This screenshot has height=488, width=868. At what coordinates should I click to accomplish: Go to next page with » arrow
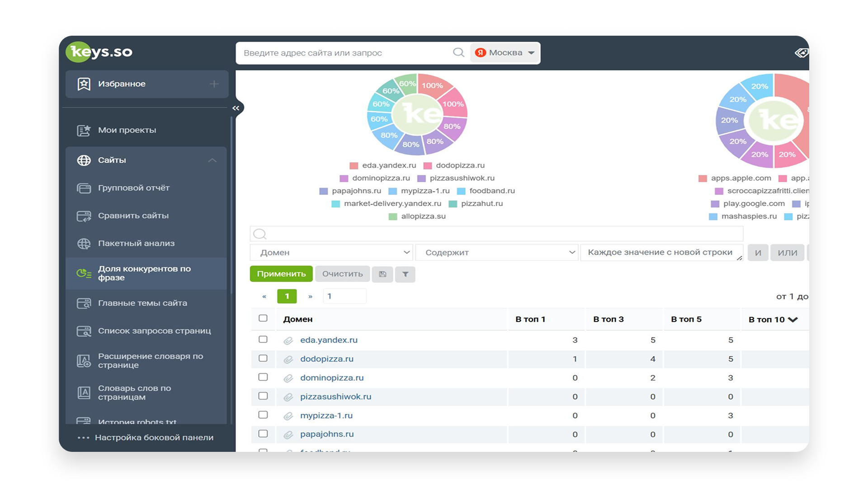[x=310, y=296]
